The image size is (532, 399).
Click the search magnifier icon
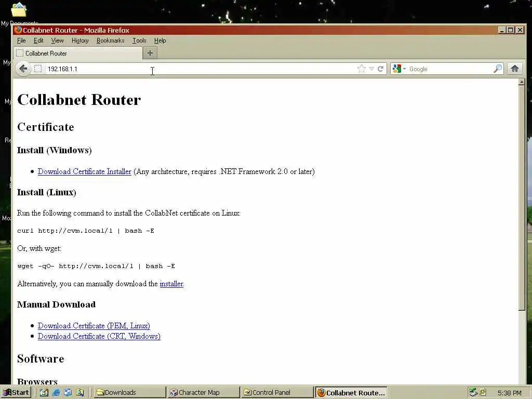point(497,69)
